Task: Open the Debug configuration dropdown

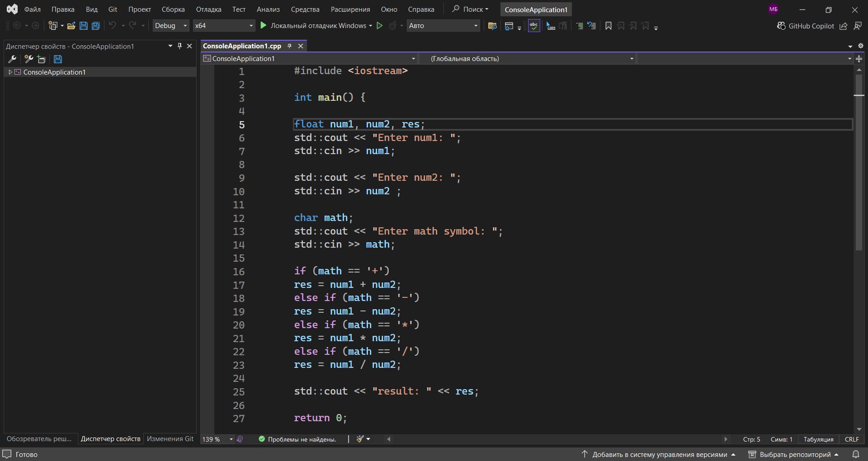Action: [x=170, y=26]
